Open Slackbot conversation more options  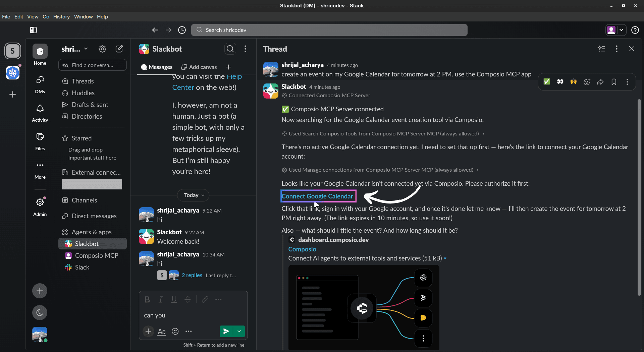click(x=246, y=49)
